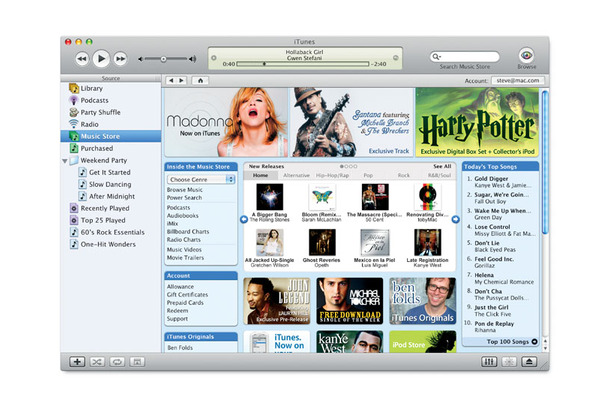Select the Alternative tab in New Releases

tap(296, 175)
